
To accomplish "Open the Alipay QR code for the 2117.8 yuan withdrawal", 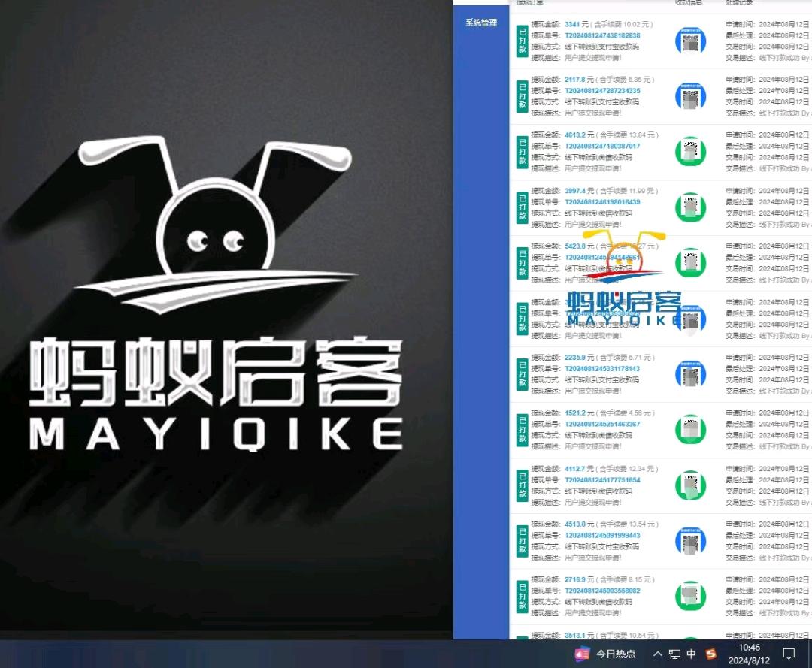I will tap(691, 96).
